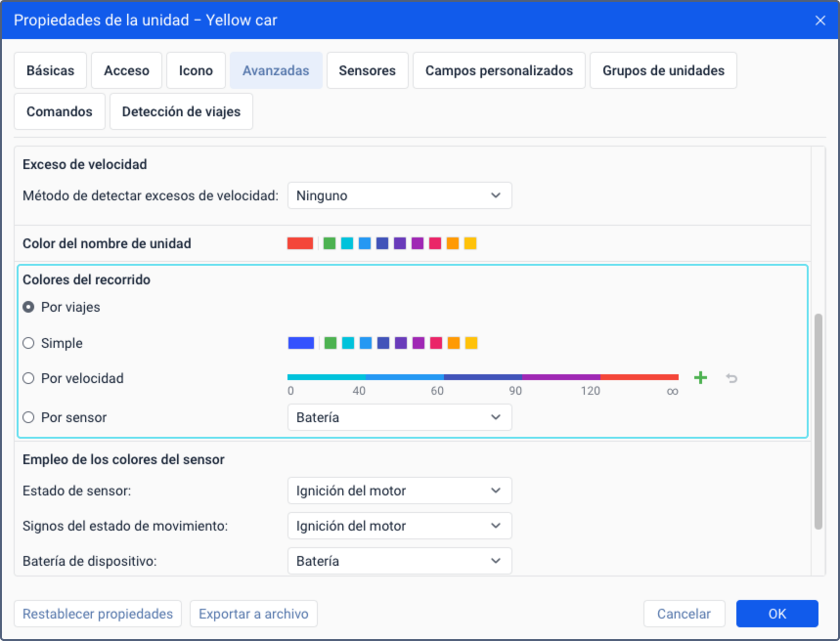
Task: Click Exportar a archivo button
Action: click(253, 614)
